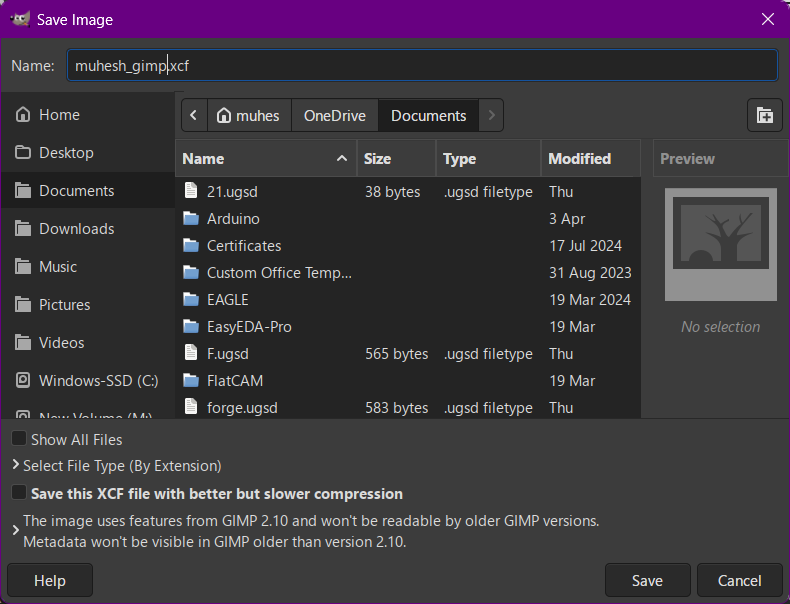Expand the GIMP 2.10 compatibility message
Image resolution: width=790 pixels, height=604 pixels.
click(x=16, y=530)
